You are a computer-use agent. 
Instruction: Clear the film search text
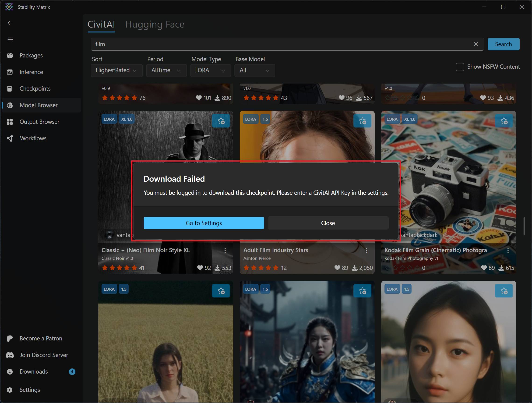coord(476,44)
